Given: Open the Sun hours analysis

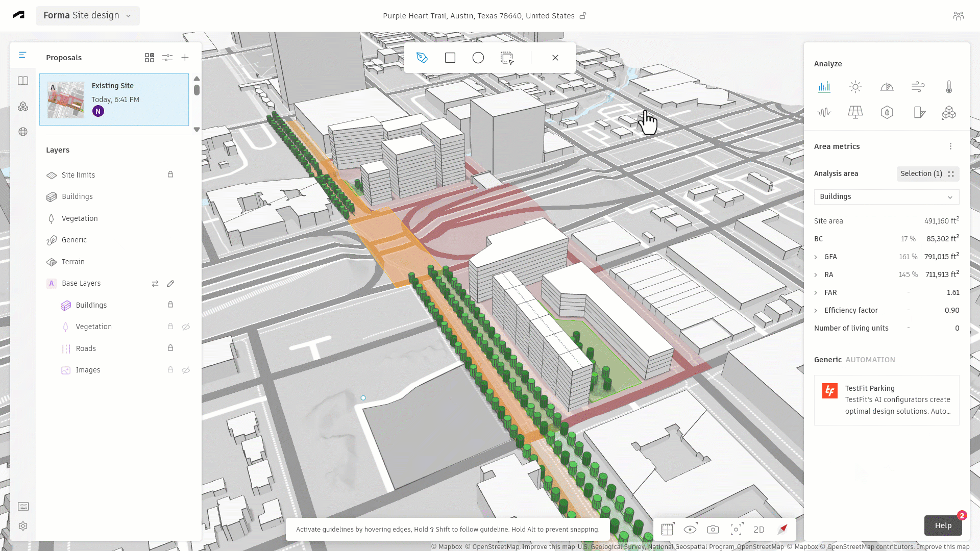Looking at the screenshot, I should (855, 87).
